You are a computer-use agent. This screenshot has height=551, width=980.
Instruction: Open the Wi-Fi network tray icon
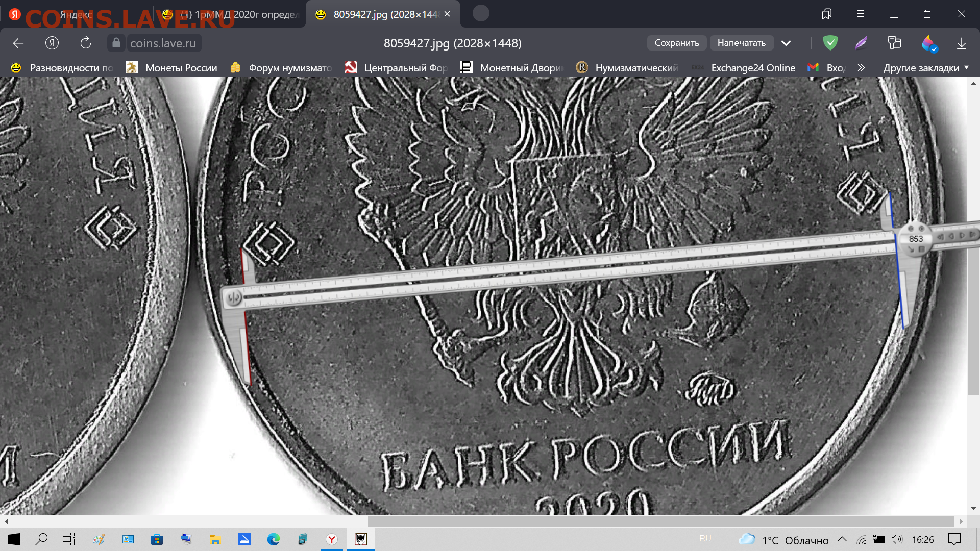(x=862, y=540)
